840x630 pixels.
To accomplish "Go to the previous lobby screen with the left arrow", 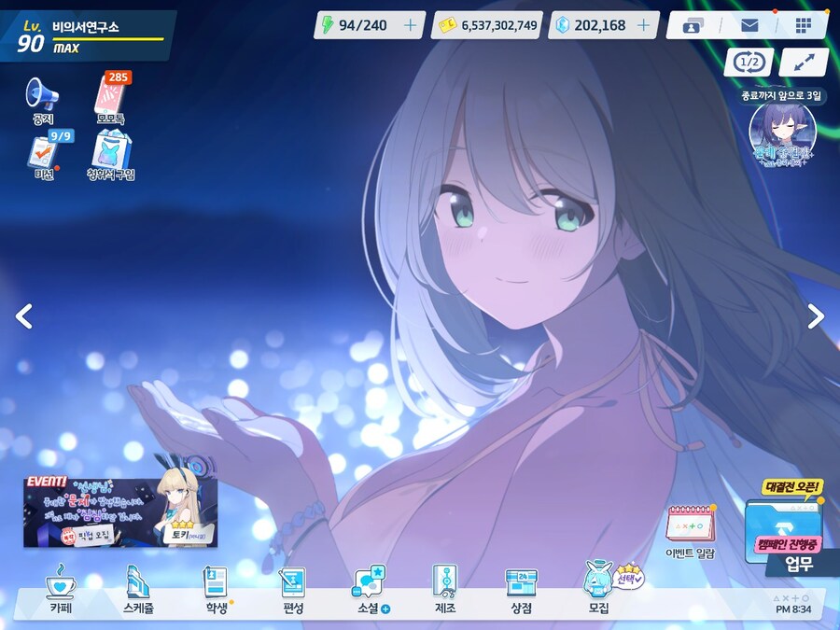I will pos(23,316).
